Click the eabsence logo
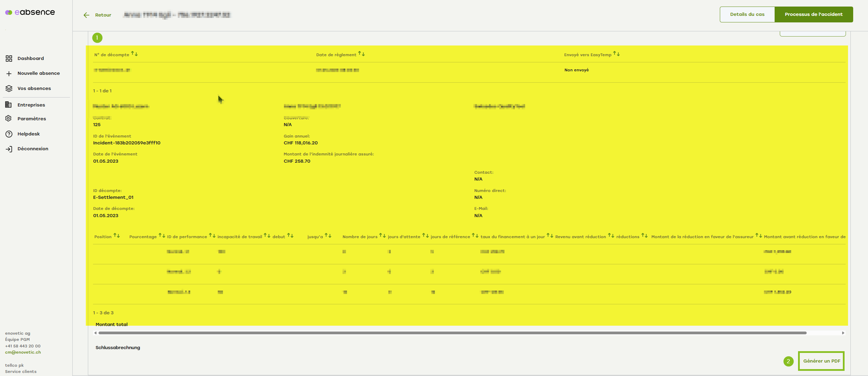Image resolution: width=868 pixels, height=376 pixels. [x=30, y=12]
